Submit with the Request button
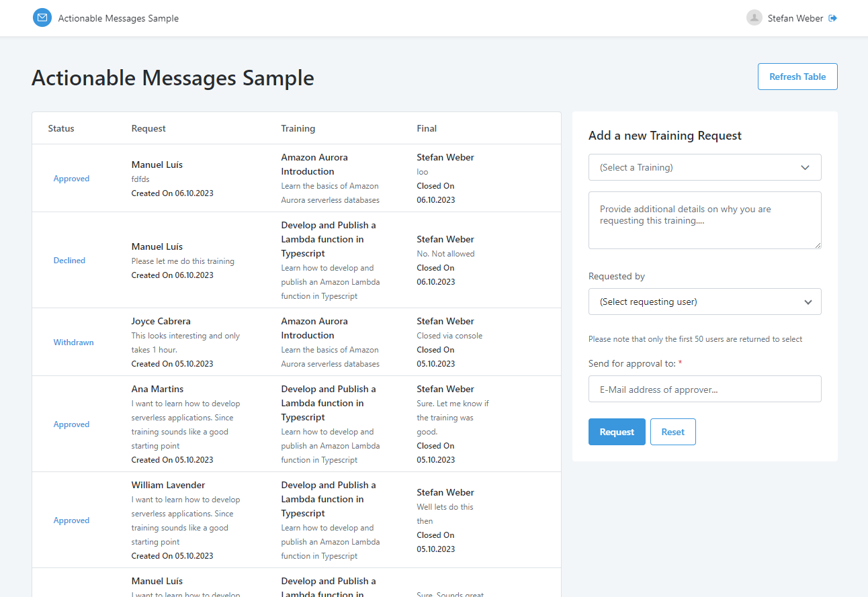This screenshot has width=868, height=597. coord(617,432)
